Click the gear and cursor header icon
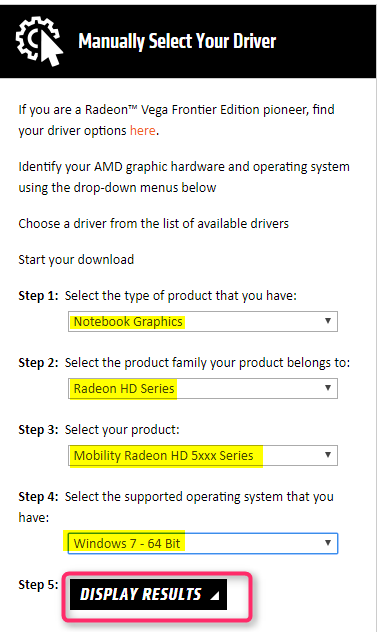Screen dimensions: 380x632 [x=39, y=41]
